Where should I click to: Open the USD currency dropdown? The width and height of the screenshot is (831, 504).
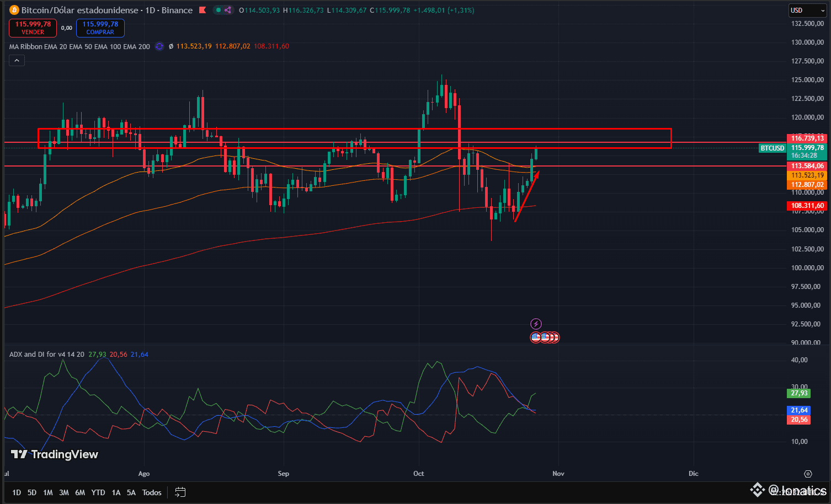click(x=807, y=10)
